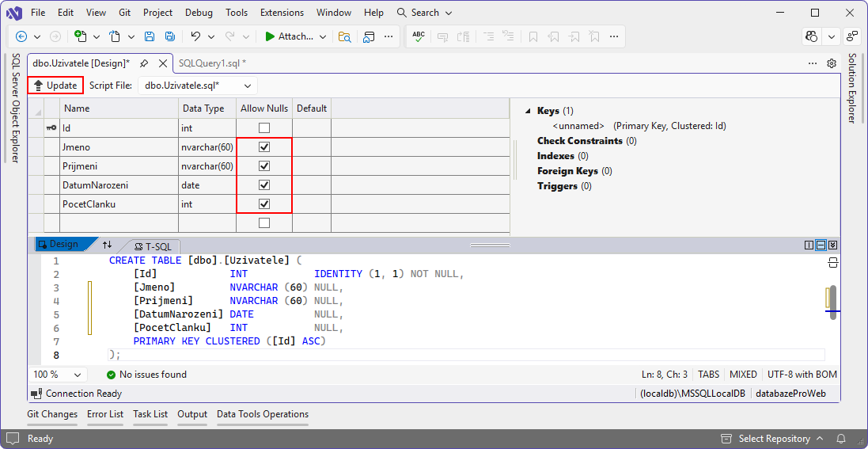The height and width of the screenshot is (449, 868).
Task: Click the editor split handle icon
Action: (833, 263)
